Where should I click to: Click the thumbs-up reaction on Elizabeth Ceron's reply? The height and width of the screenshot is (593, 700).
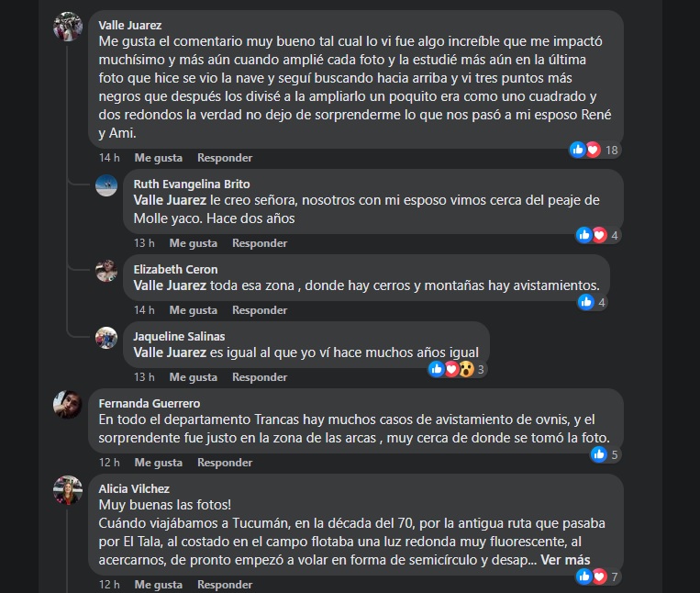[x=586, y=302]
